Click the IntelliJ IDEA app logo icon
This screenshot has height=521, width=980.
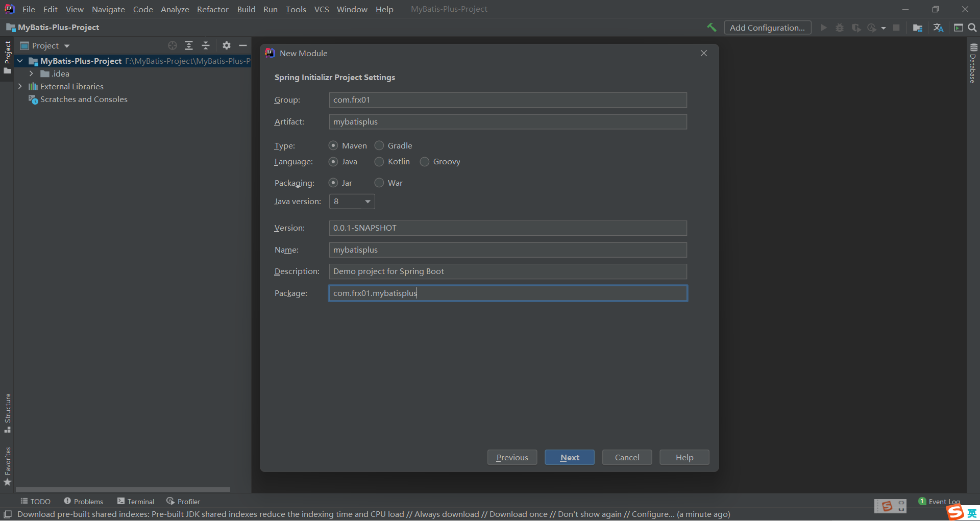(x=10, y=9)
